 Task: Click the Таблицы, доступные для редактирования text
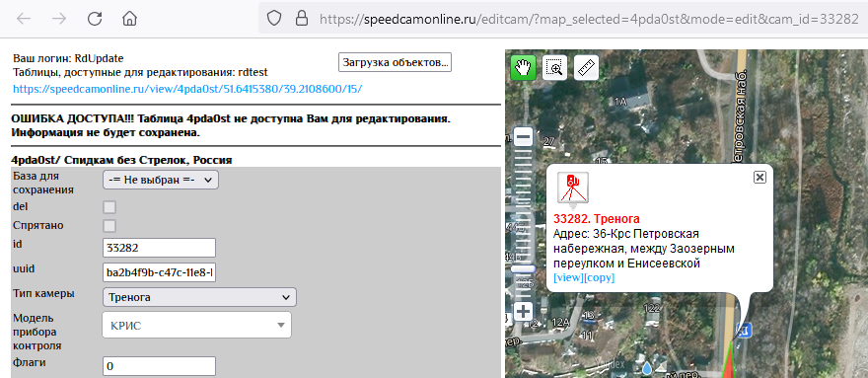click(141, 72)
